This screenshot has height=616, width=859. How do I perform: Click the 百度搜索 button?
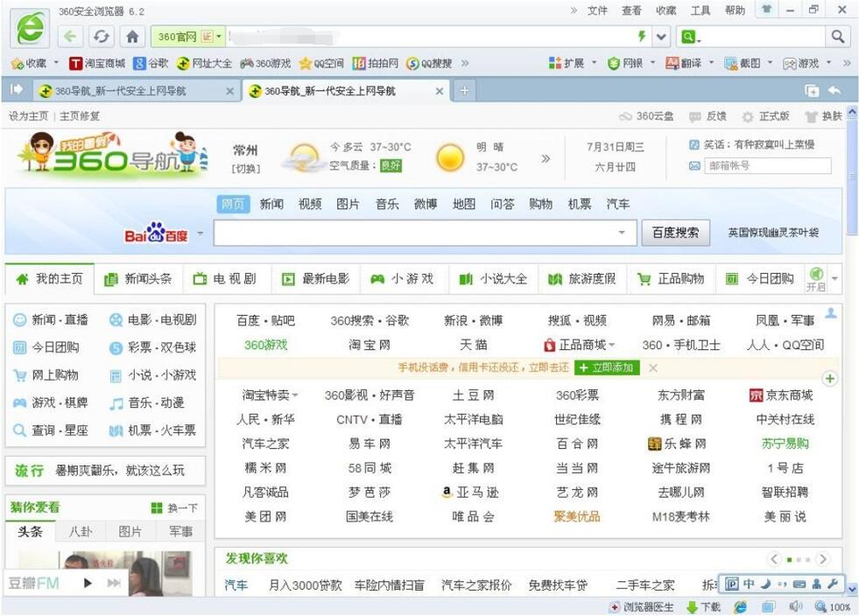tap(675, 233)
